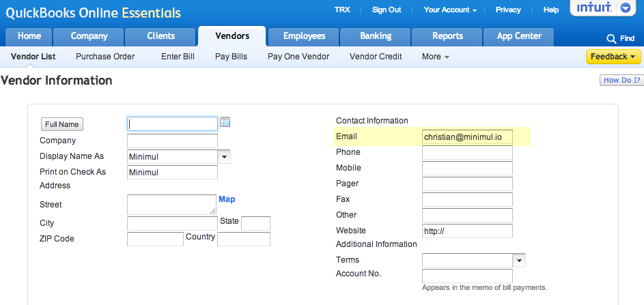This screenshot has height=305, width=644.
Task: Click the Website field containing http://
Action: 467,231
